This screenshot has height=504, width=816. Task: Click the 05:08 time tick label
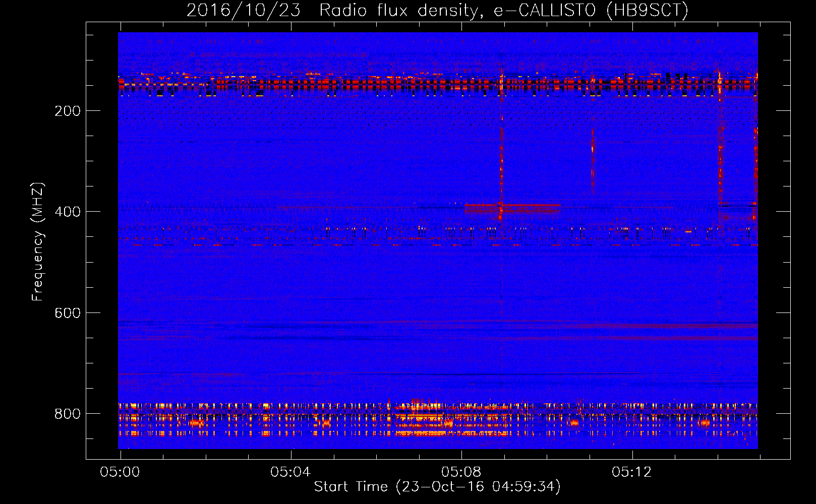(461, 472)
